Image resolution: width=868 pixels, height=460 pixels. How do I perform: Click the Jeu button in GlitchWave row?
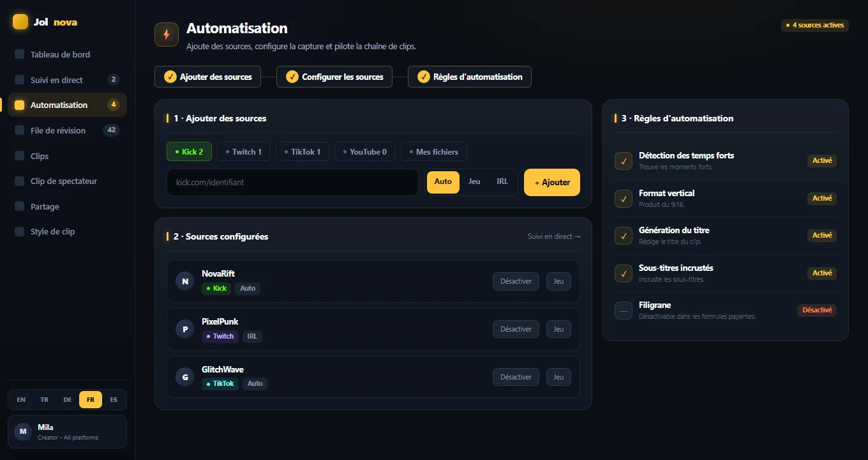[x=558, y=377]
